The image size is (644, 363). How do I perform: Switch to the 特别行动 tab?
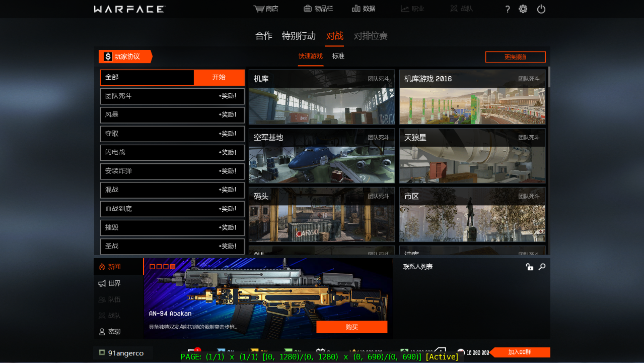pyautogui.click(x=299, y=36)
